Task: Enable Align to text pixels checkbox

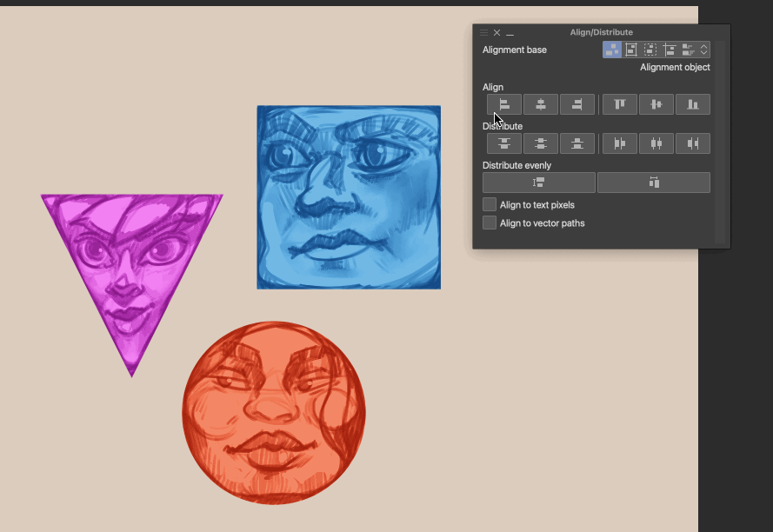Action: (x=489, y=204)
